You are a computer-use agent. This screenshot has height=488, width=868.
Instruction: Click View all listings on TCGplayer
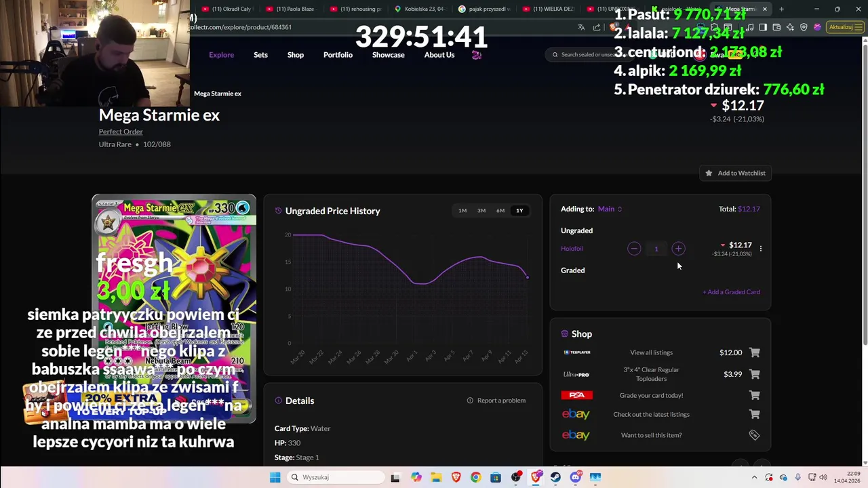651,352
